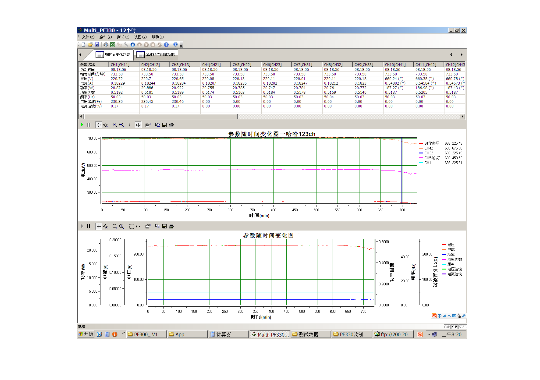Click the toolbar overflow arrow after blue icons
540x380 pixels.
tap(181, 45)
